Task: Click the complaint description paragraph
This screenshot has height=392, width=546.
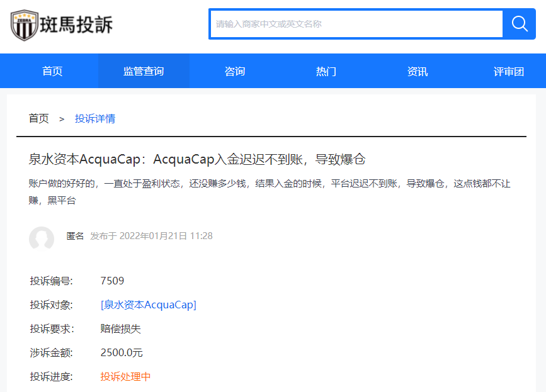Action: click(x=270, y=192)
